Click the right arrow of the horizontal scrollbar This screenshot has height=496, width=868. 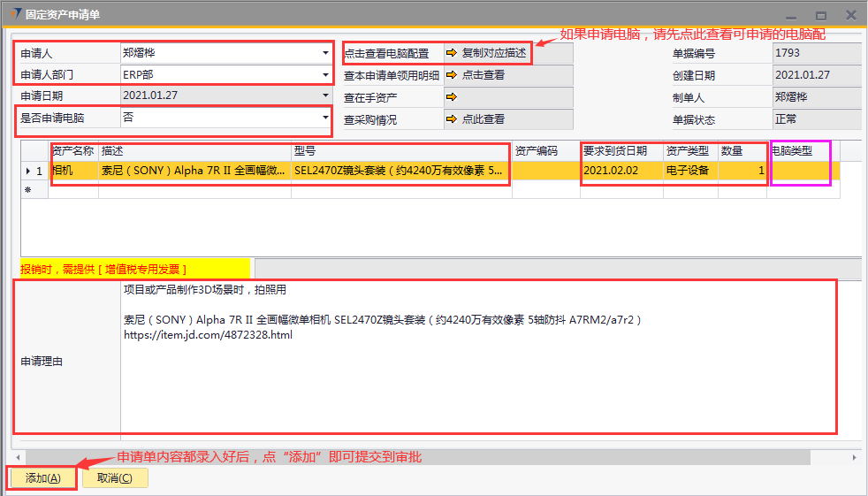coord(853,457)
